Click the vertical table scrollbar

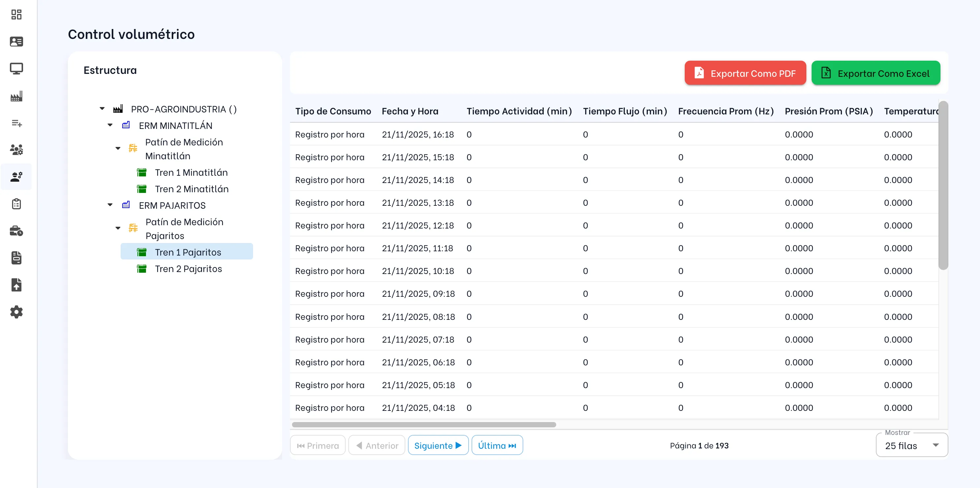(x=943, y=185)
